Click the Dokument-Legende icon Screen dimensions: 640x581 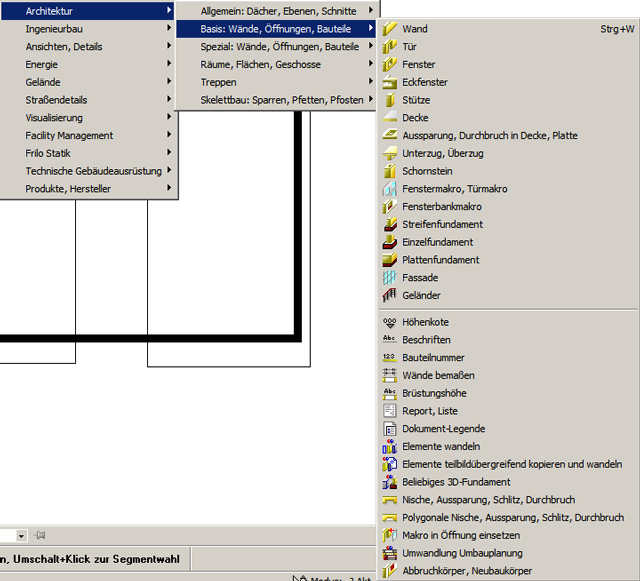coord(390,429)
